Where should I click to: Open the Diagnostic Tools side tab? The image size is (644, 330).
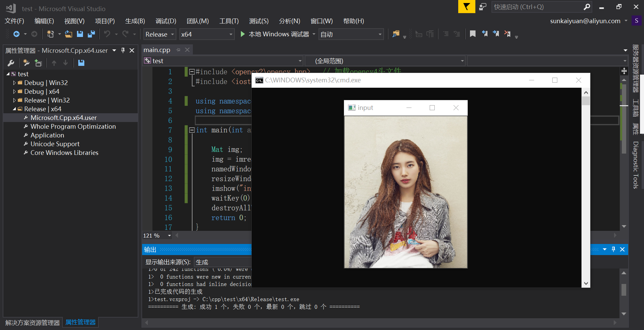coord(635,165)
